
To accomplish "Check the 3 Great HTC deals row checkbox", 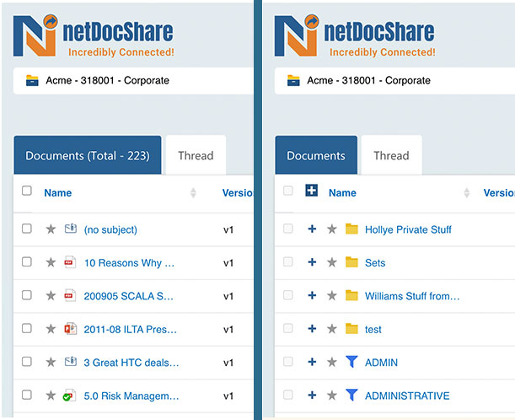I will coord(27,362).
